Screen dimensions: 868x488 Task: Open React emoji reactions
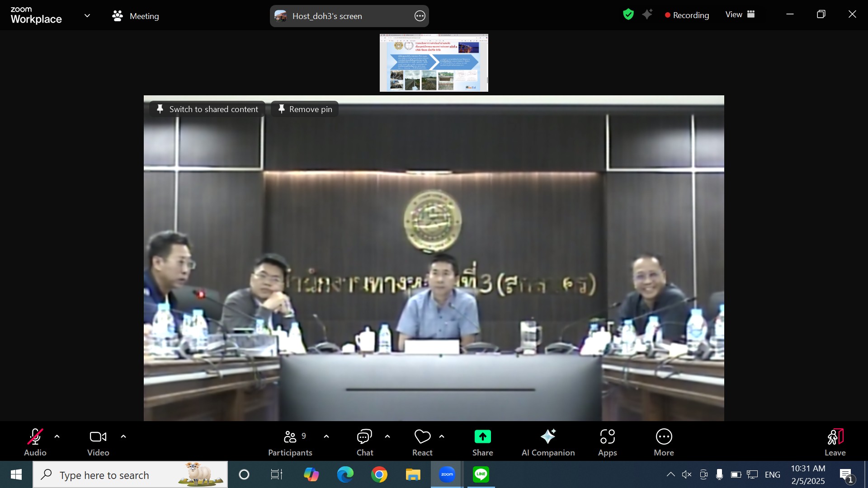pyautogui.click(x=422, y=442)
